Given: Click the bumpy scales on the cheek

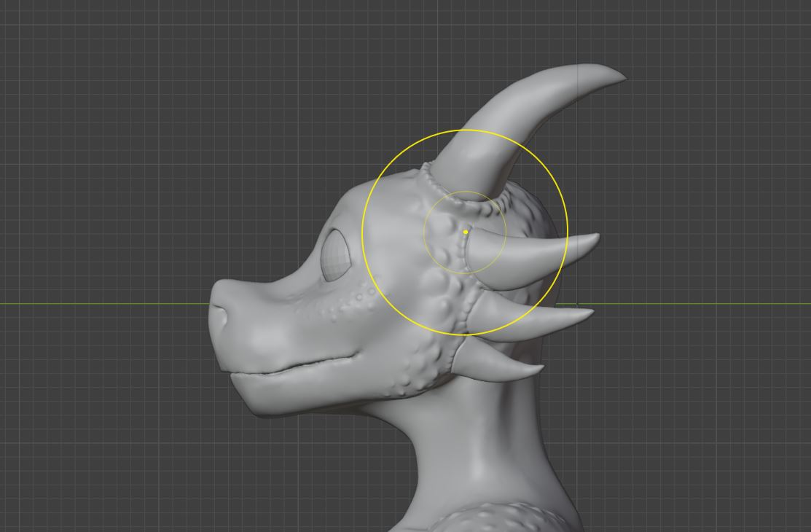Looking at the screenshot, I should [423, 364].
